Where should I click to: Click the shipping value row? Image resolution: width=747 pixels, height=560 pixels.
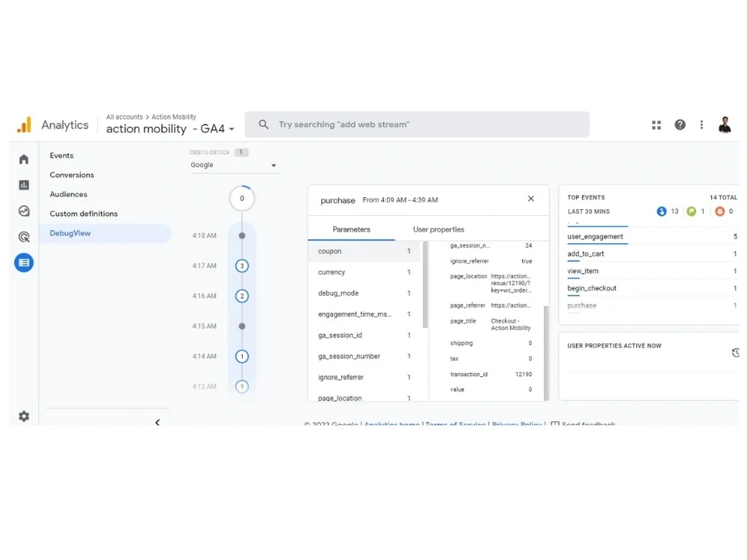pos(491,343)
